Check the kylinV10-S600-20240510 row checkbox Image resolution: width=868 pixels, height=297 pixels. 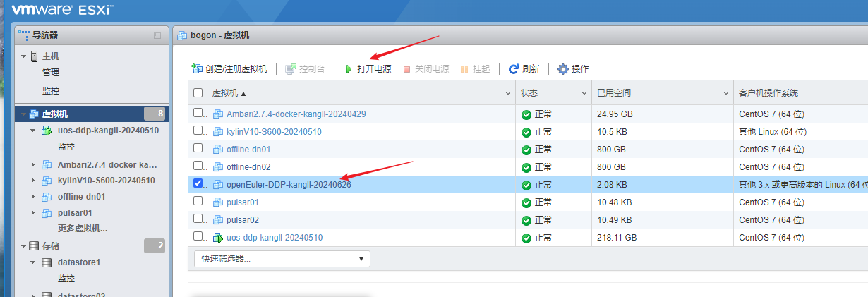click(x=198, y=131)
